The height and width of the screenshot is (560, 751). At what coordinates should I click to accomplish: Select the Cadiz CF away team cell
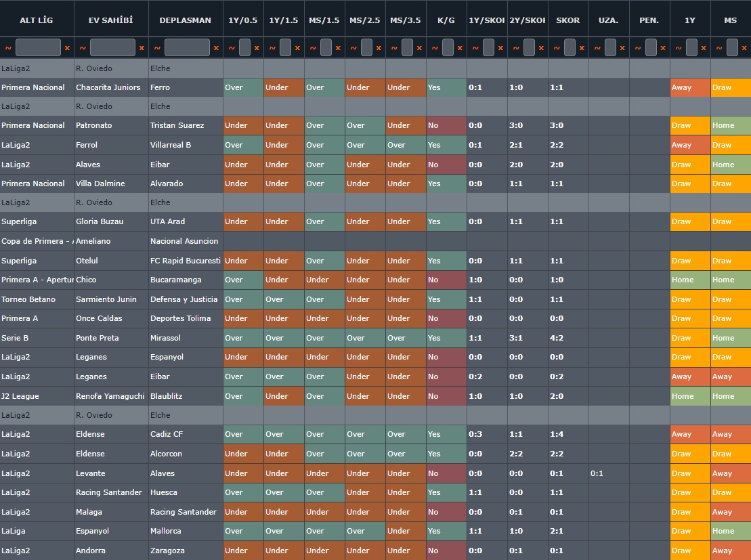tap(186, 434)
